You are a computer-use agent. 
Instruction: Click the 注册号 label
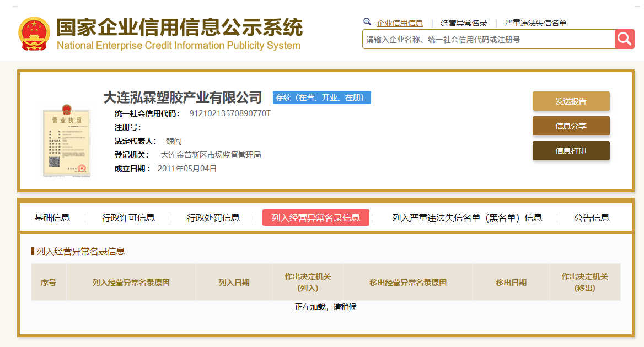(x=127, y=128)
